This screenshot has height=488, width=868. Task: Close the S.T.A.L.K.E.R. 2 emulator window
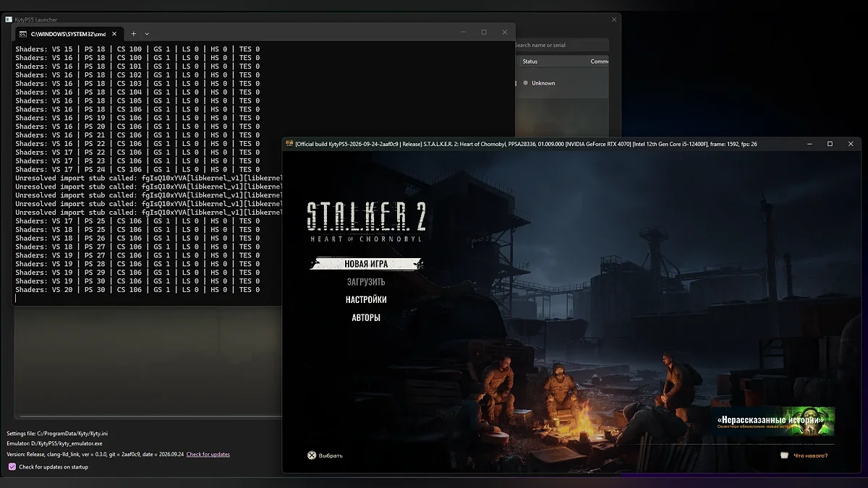pos(850,144)
